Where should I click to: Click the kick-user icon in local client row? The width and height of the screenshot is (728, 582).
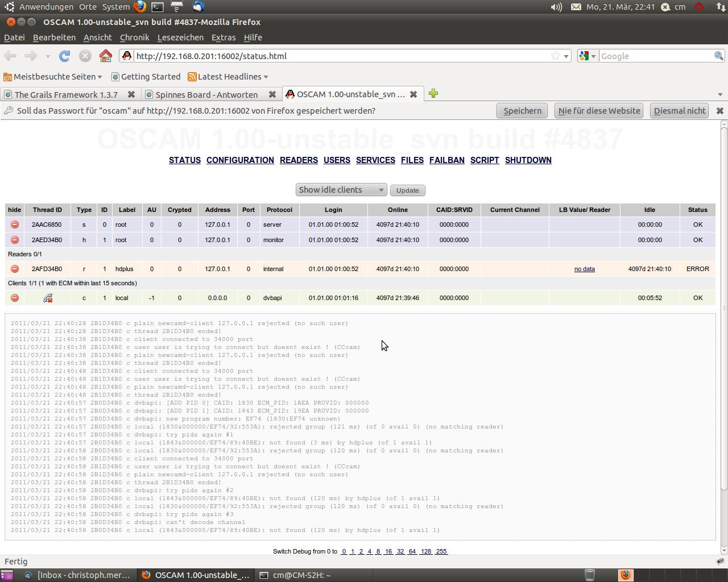[x=48, y=298]
